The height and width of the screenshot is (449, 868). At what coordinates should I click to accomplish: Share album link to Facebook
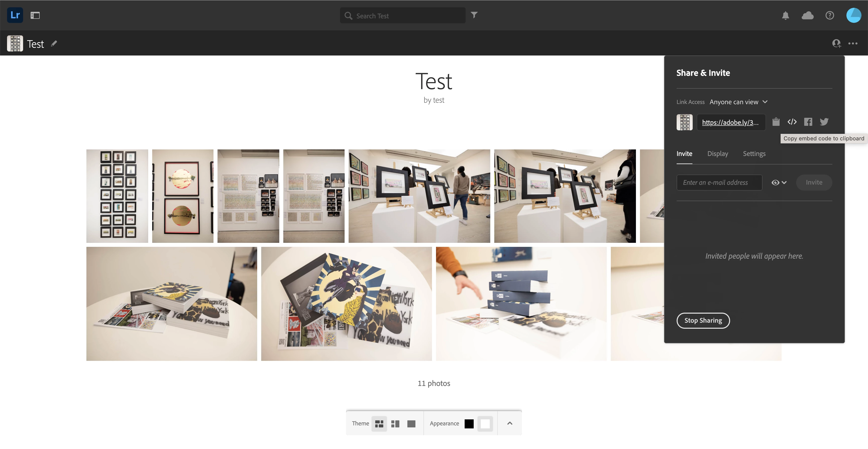pyautogui.click(x=808, y=122)
